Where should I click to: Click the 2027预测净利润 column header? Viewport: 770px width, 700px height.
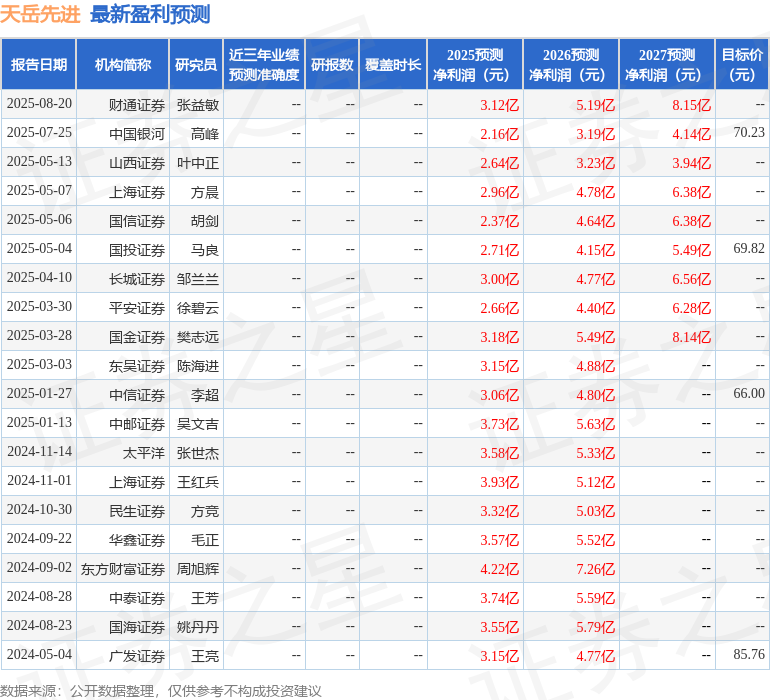[667, 64]
